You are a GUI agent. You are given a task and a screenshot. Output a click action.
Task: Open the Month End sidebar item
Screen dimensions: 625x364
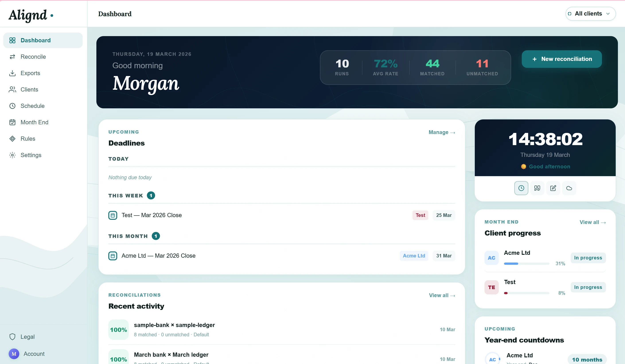tap(34, 122)
